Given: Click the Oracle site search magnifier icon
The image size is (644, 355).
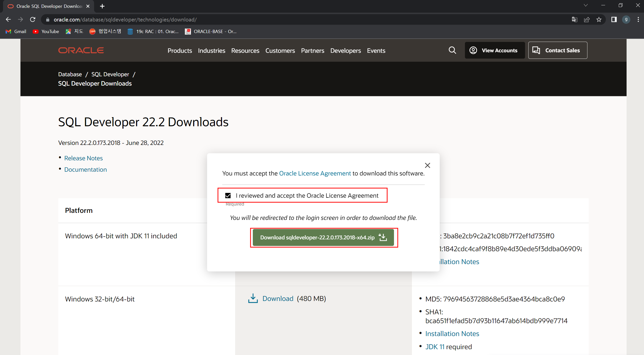Looking at the screenshot, I should point(452,50).
